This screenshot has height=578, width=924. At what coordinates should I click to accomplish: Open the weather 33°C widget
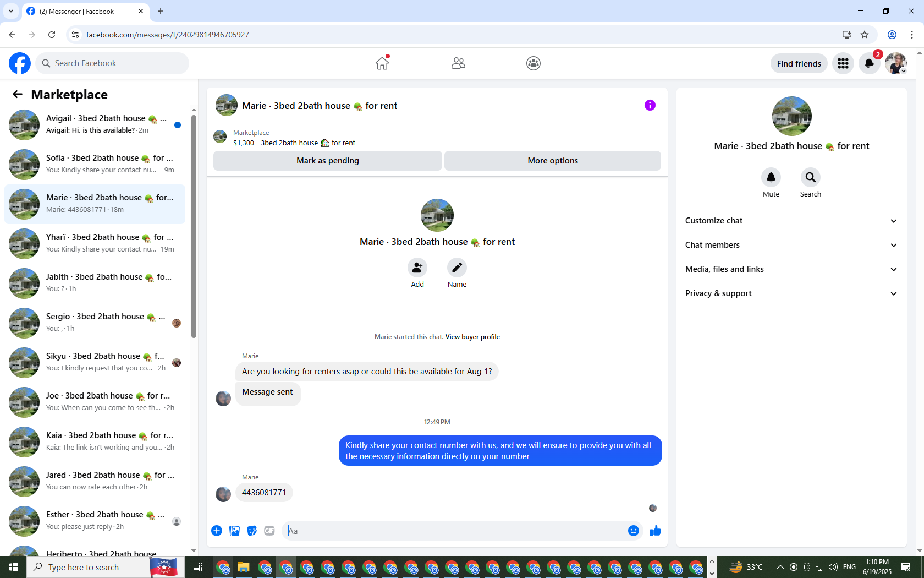click(x=746, y=567)
